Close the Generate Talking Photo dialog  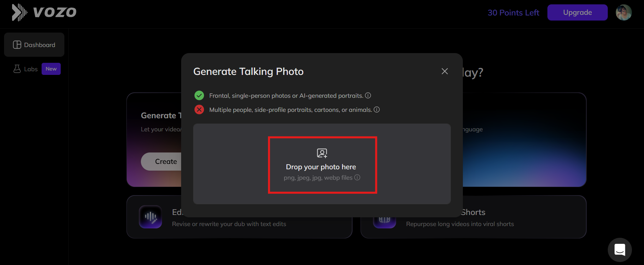(444, 71)
